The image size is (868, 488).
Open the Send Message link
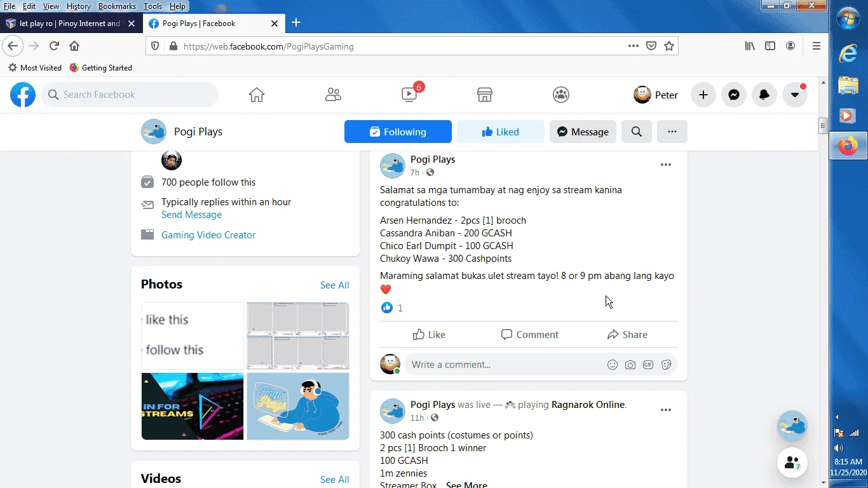pyautogui.click(x=191, y=215)
